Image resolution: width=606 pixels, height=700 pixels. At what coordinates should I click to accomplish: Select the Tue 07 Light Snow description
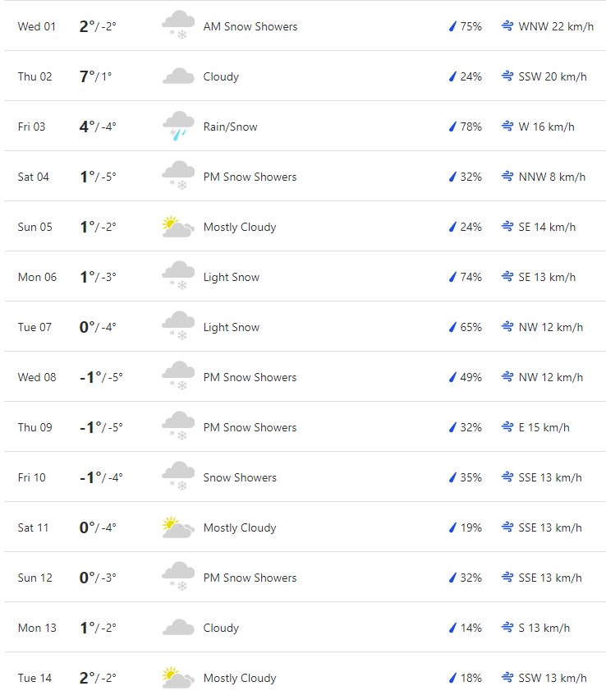pyautogui.click(x=232, y=327)
